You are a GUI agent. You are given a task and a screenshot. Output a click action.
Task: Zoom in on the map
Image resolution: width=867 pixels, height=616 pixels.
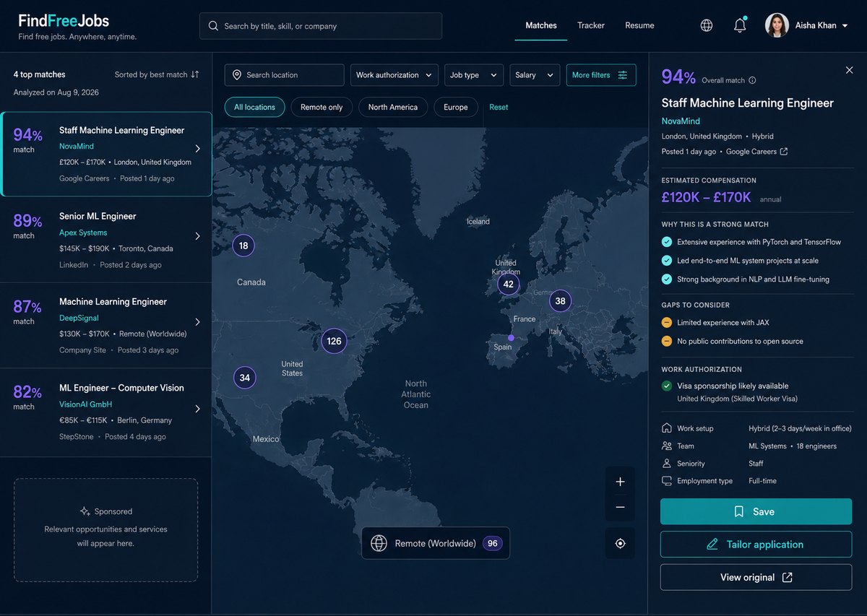pos(620,482)
